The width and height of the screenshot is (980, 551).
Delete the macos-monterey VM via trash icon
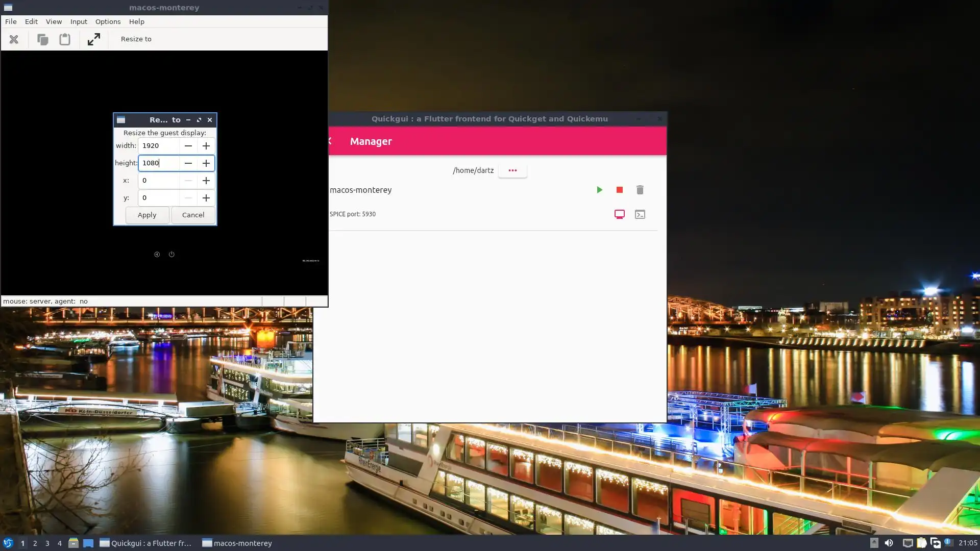tap(640, 190)
